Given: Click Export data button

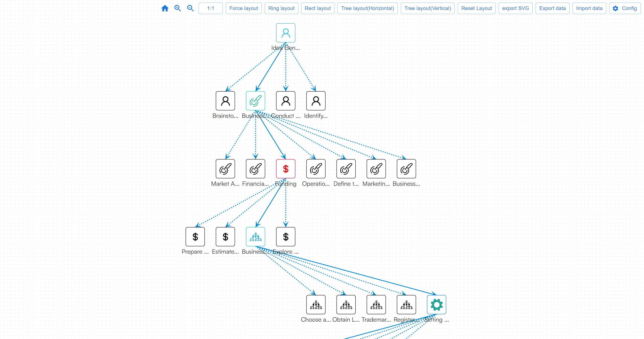Looking at the screenshot, I should point(552,8).
